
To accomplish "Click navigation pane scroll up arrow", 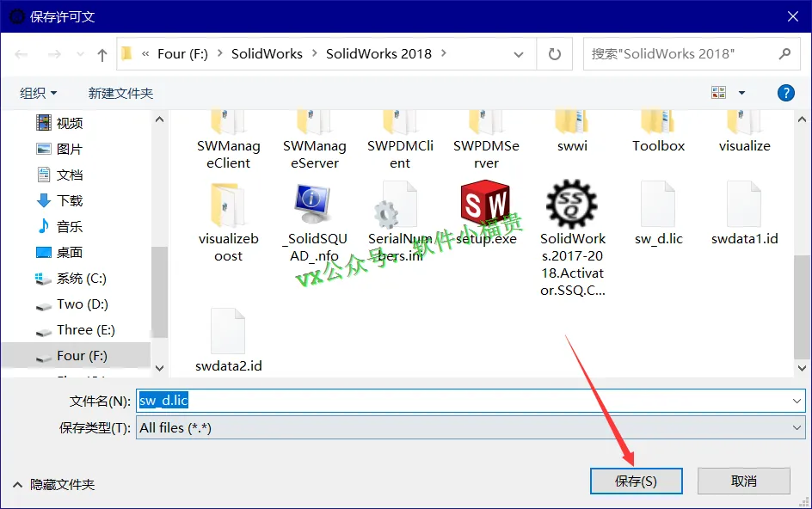I will click(159, 120).
